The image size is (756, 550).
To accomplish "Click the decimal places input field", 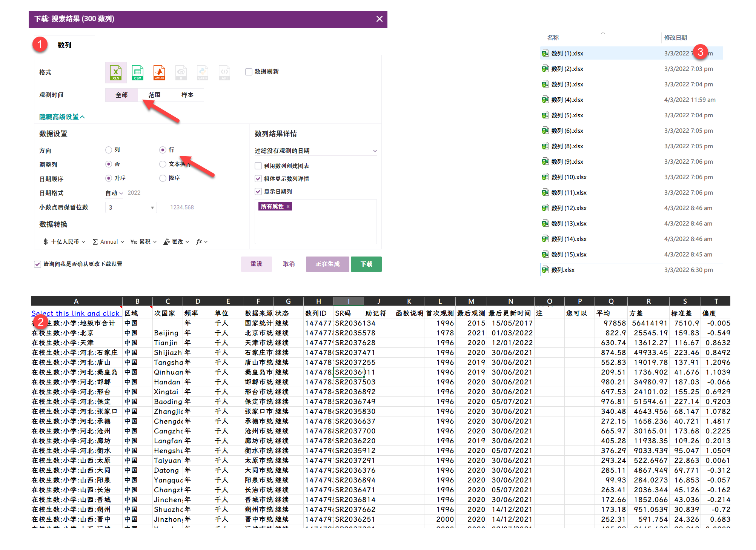I will (127, 207).
